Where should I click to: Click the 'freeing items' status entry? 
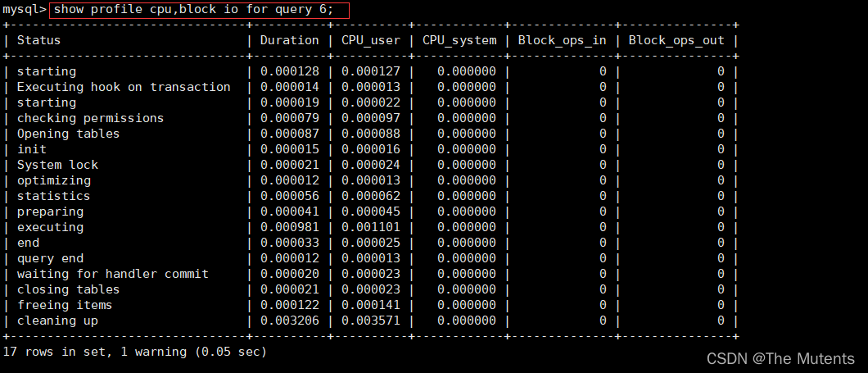[65, 305]
